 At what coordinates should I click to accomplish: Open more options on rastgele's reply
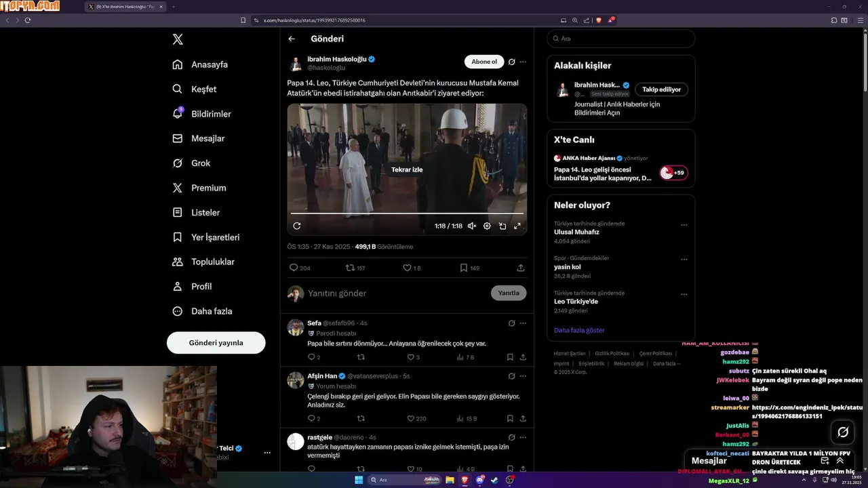(523, 437)
